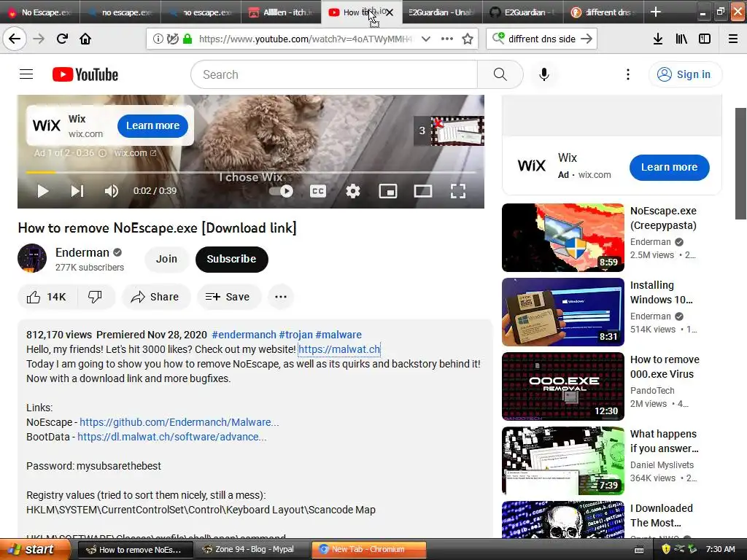Show site information icon in address bar
This screenshot has height=560, width=747.
(158, 39)
